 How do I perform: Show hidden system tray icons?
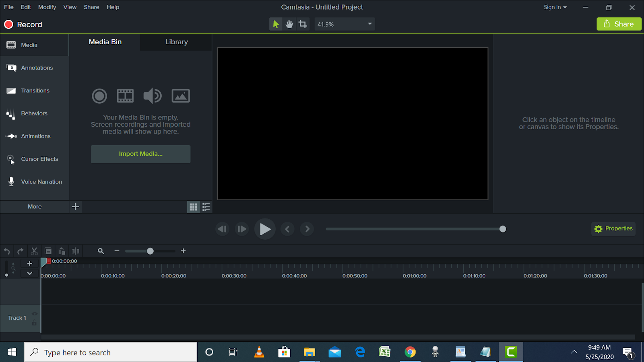[x=574, y=352]
